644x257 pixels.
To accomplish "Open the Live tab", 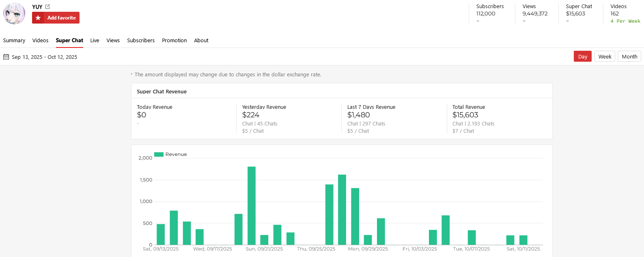I will [x=95, y=41].
